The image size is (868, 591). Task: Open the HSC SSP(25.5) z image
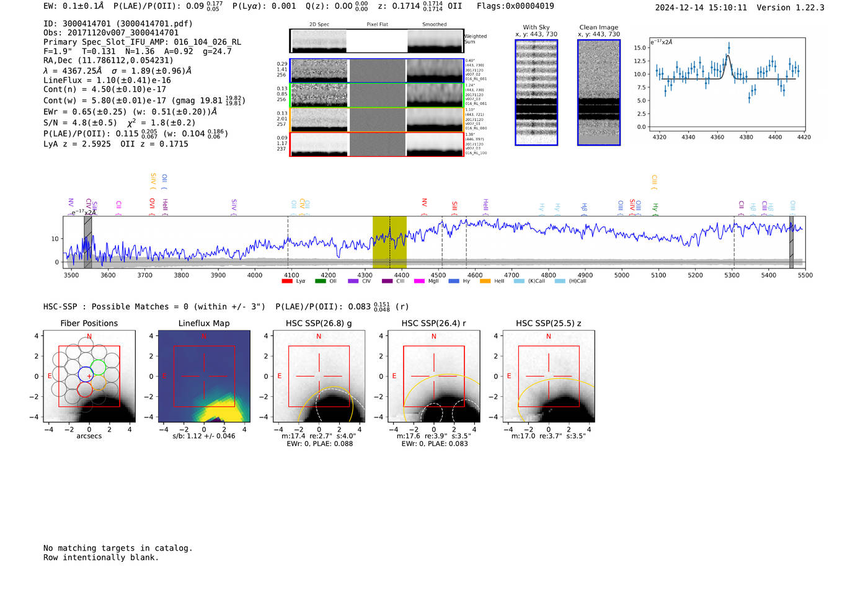tap(549, 376)
